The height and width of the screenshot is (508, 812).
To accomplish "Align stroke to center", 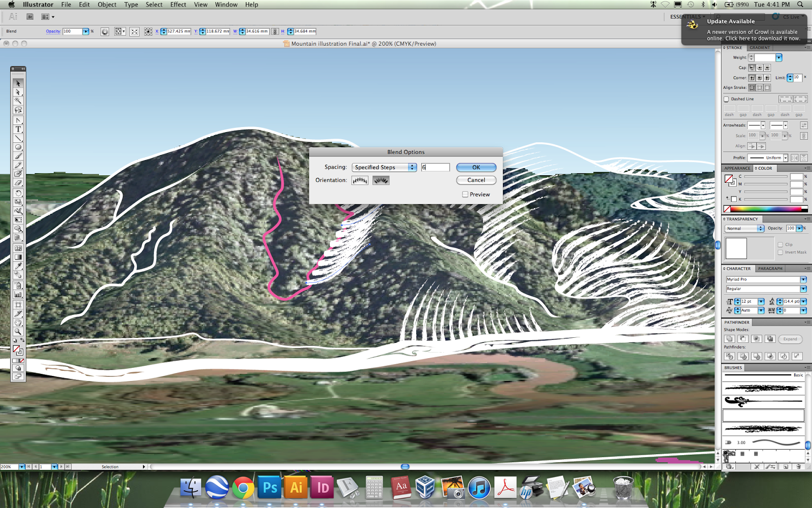I will tap(752, 88).
